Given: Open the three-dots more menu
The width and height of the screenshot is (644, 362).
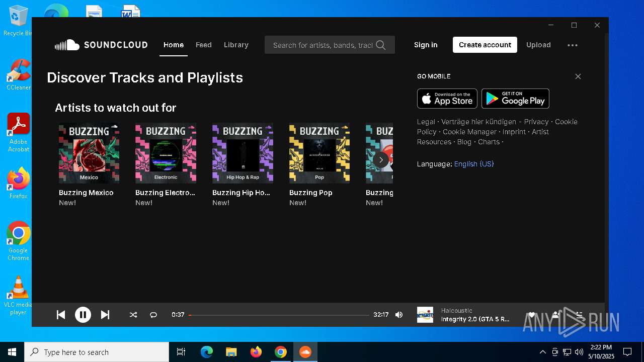Looking at the screenshot, I should 573,45.
